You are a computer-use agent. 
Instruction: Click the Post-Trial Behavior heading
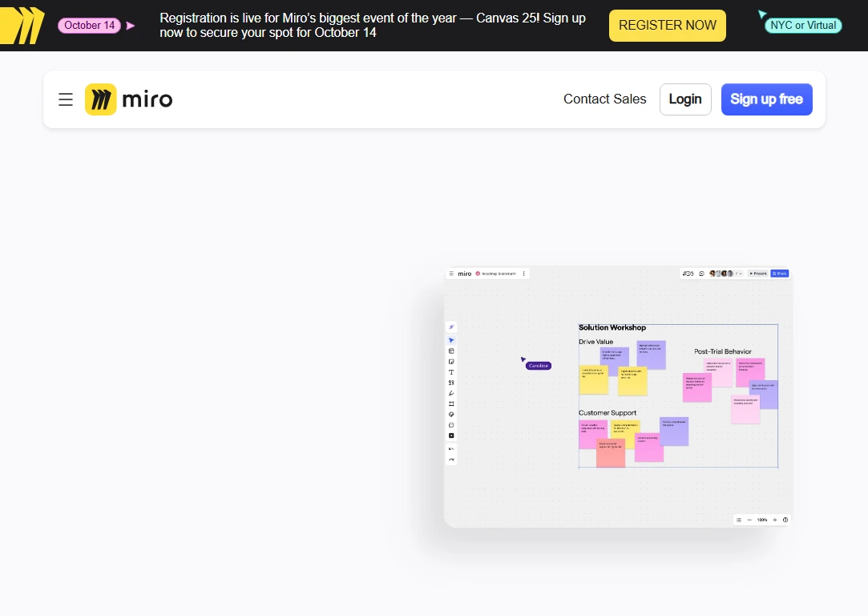click(x=722, y=351)
